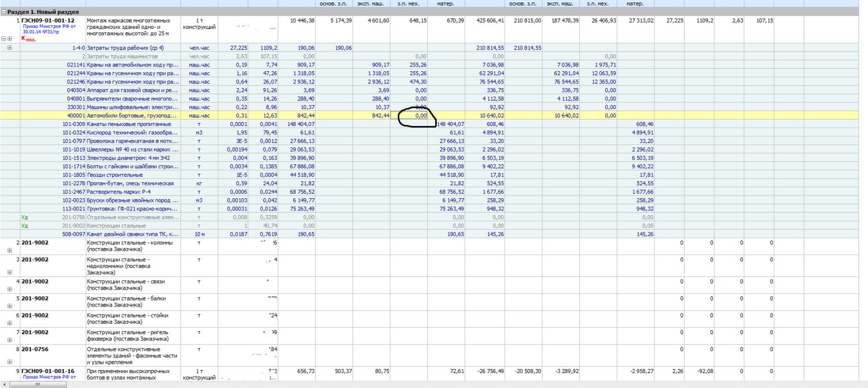Screen dimensions: 868x388
Task: Expand position 3 'Конструкции стальные - надколонники'
Action: [x=9, y=272]
